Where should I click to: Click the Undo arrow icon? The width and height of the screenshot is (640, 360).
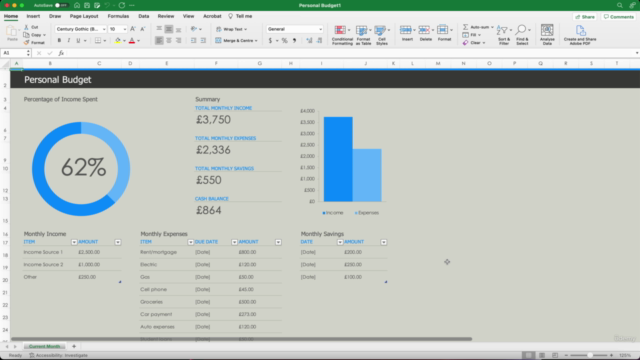click(107, 5)
